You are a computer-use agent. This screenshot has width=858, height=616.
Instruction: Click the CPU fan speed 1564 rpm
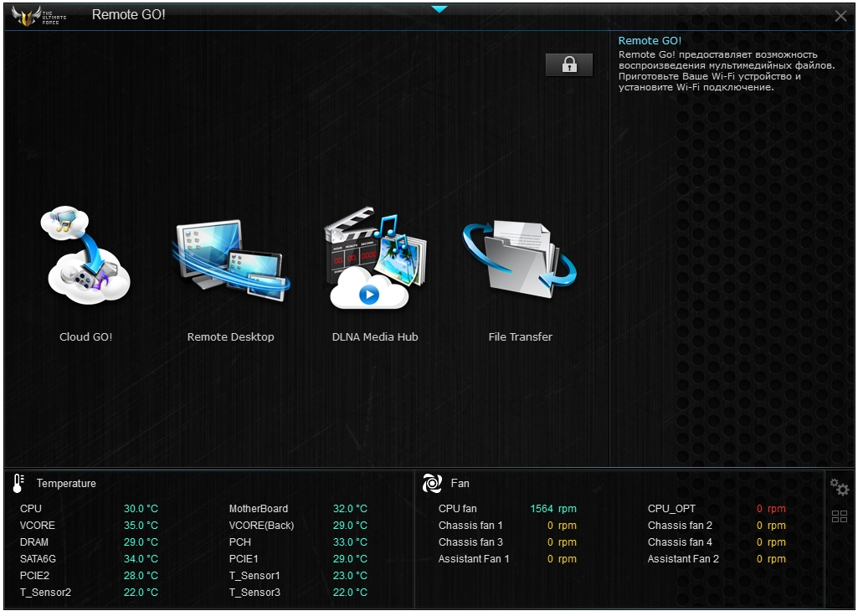[553, 509]
